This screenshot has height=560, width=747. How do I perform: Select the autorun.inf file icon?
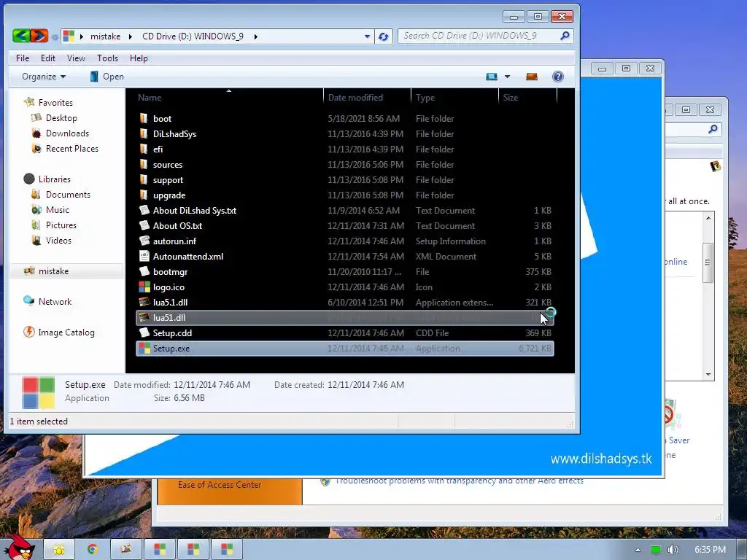point(144,241)
